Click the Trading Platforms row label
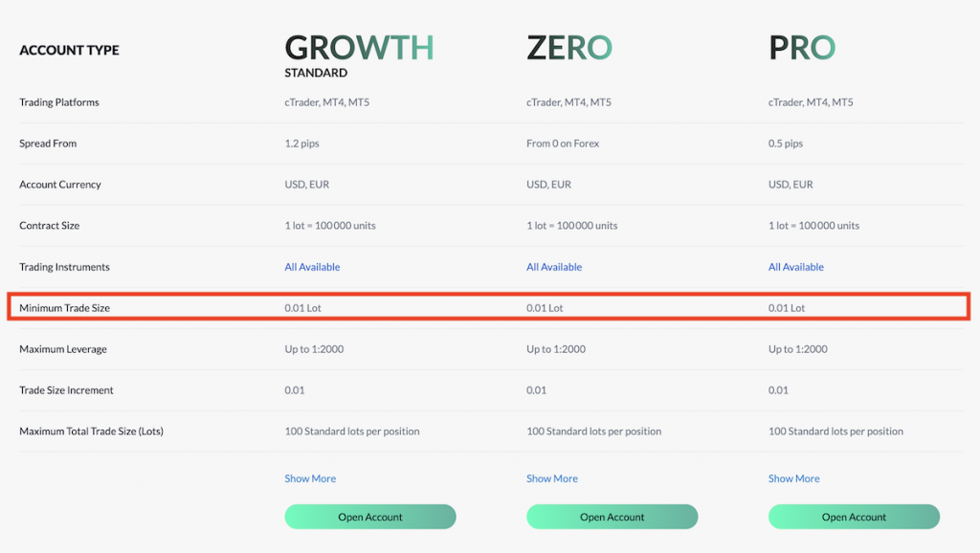 [x=58, y=102]
